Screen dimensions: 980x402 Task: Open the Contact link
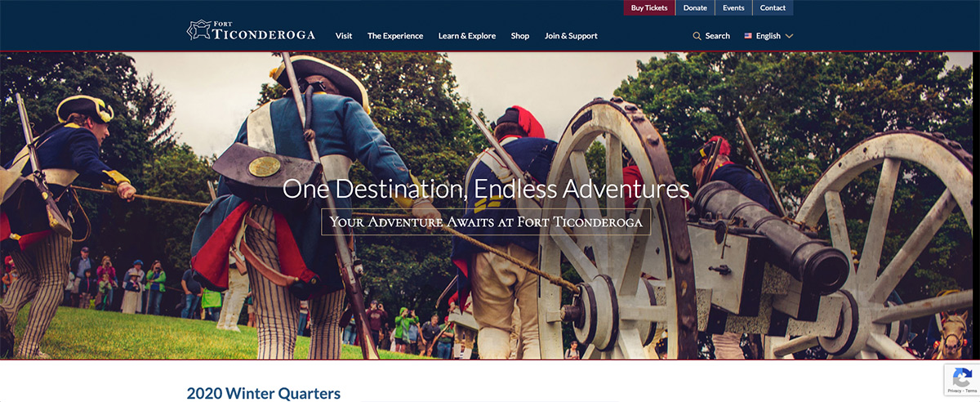[x=773, y=8]
